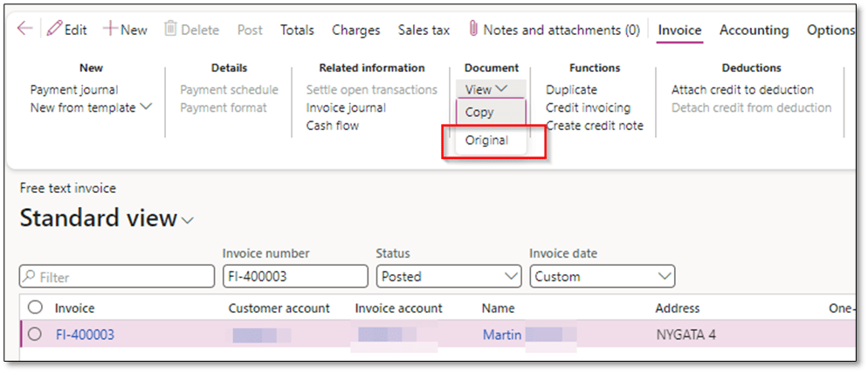Open Notes and attachments paperclip
Viewport: 868px width, 373px height.
coord(473,30)
